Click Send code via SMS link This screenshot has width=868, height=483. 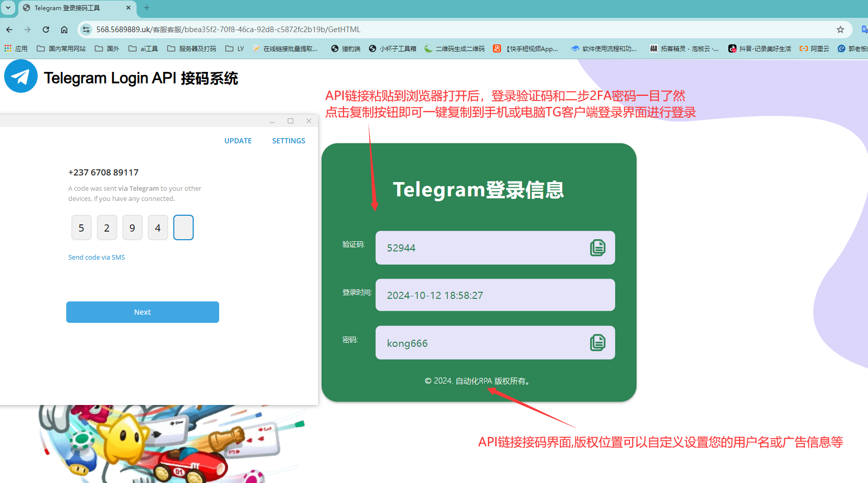tap(96, 258)
